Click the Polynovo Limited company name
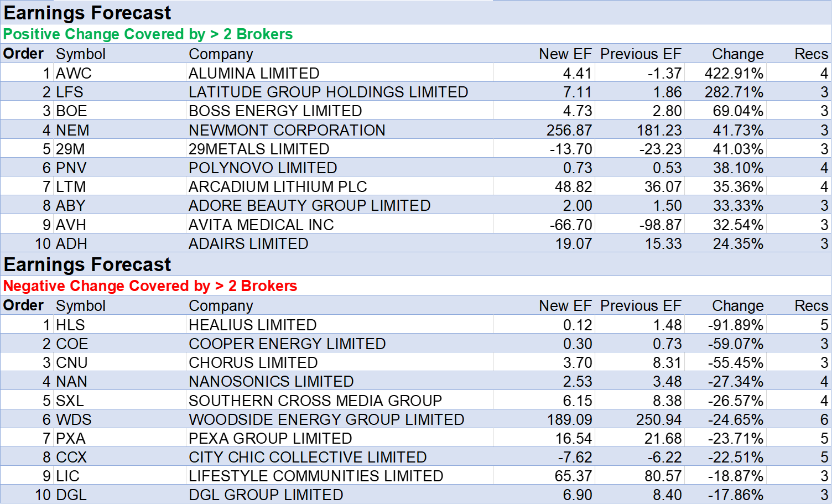832x504 pixels. click(x=263, y=168)
